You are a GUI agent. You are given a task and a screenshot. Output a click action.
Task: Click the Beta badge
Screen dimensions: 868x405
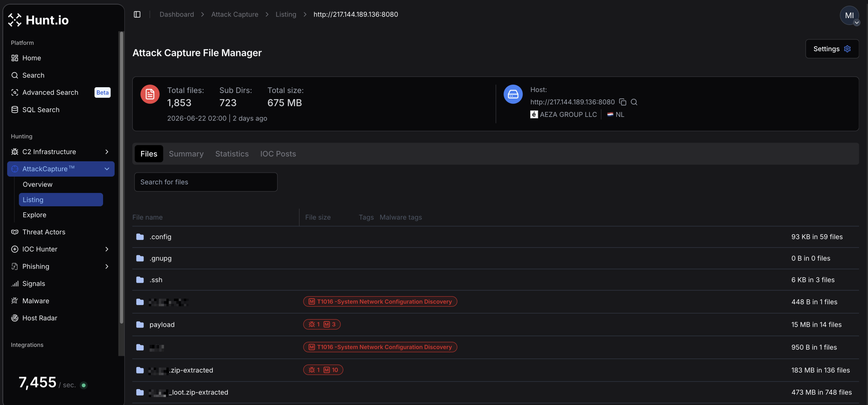coord(102,93)
